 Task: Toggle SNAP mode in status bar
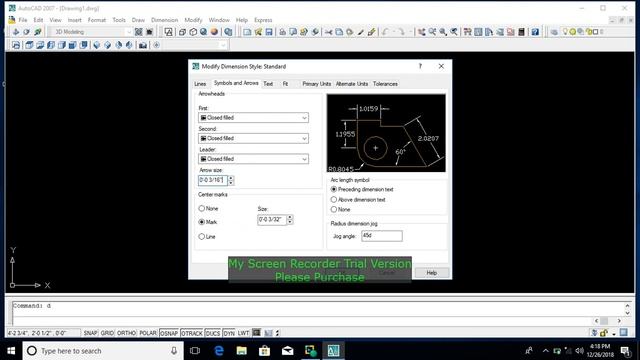coord(90,333)
